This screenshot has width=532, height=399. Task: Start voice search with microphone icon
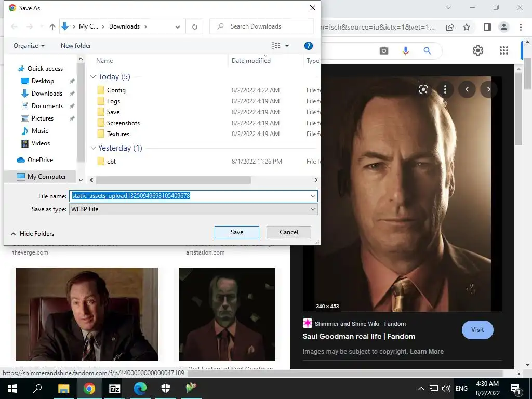(405, 50)
